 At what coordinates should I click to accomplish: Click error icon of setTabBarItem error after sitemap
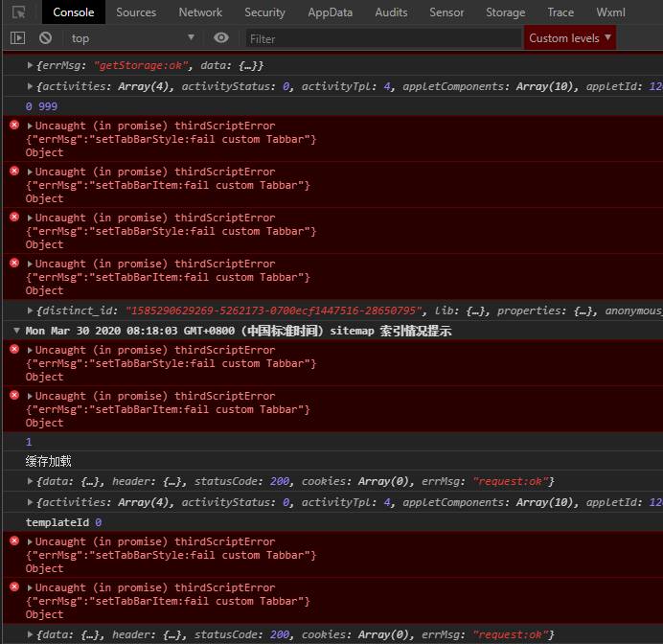click(14, 395)
